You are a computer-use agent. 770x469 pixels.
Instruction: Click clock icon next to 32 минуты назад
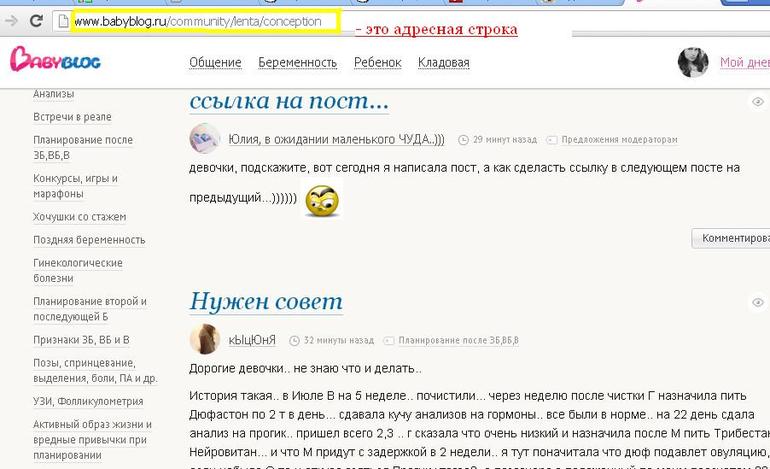click(294, 340)
